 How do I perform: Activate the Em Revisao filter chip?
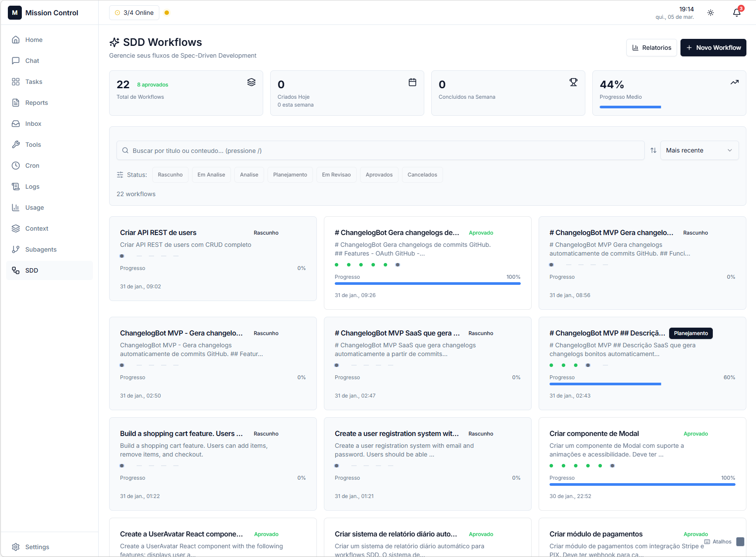coord(336,174)
